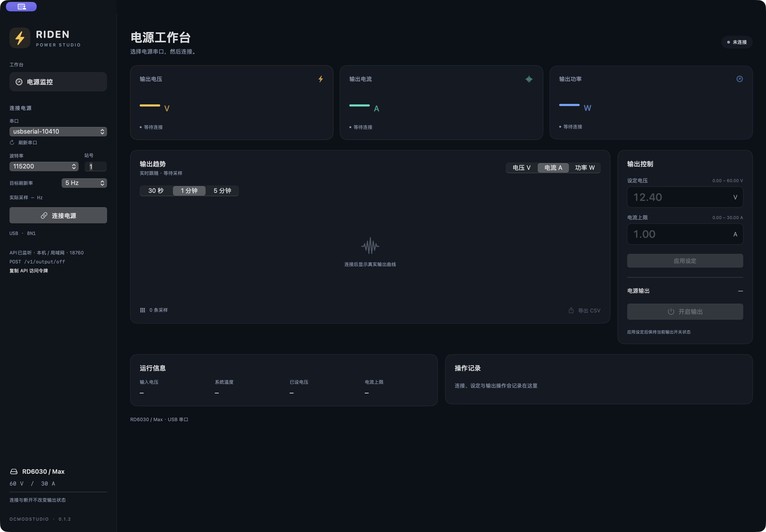Click the bolt icon in 输出电压 card
This screenshot has height=532, width=766.
point(320,79)
